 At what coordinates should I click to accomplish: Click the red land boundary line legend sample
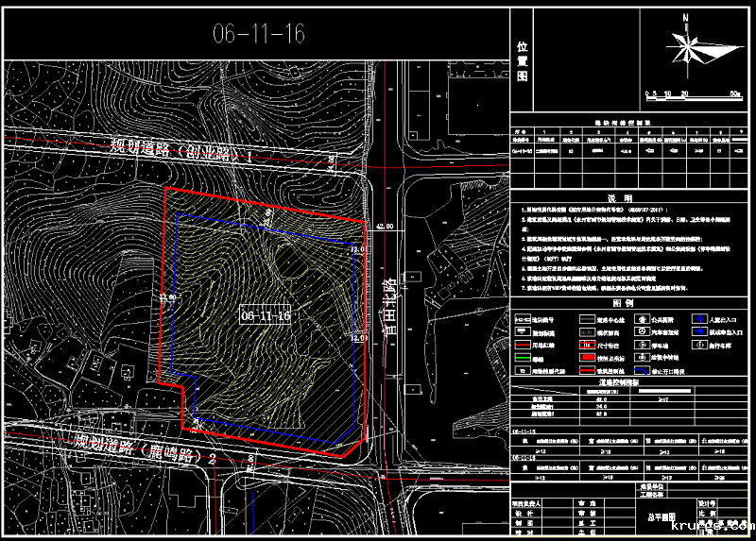pyautogui.click(x=521, y=346)
